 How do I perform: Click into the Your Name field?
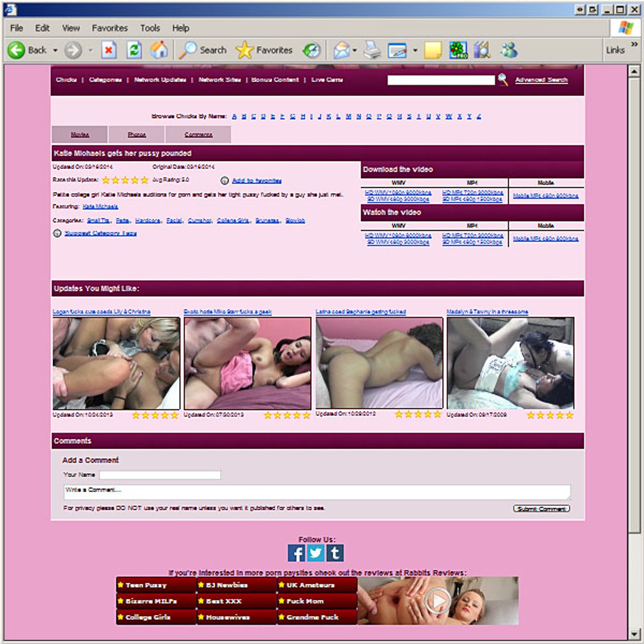160,475
